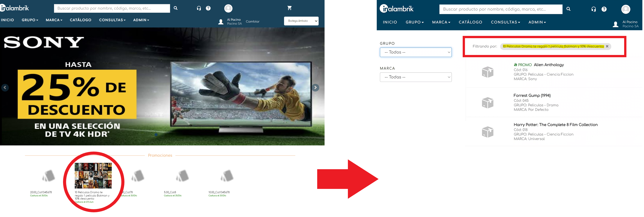The width and height of the screenshot is (644, 217).
Task: Click the help question mark on results page
Action: pyautogui.click(x=604, y=9)
